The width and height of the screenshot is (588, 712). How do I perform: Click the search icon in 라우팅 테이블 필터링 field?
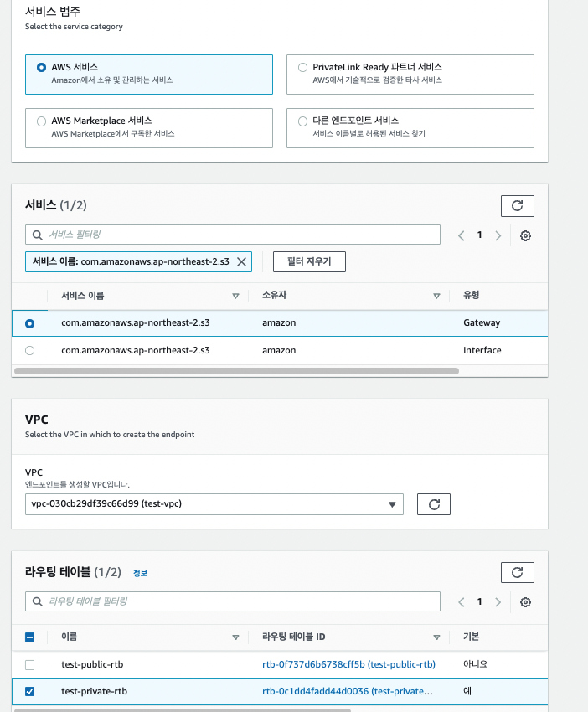tap(37, 601)
